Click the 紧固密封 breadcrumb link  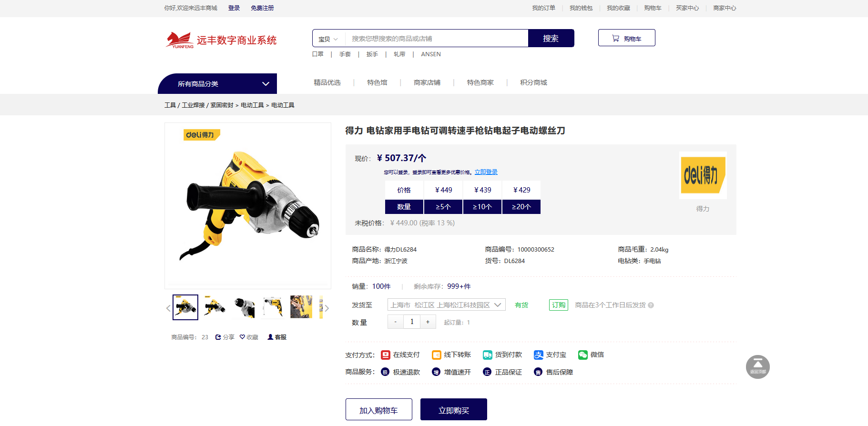coord(222,105)
